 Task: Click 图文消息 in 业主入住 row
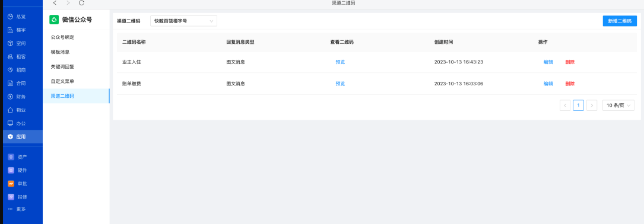(x=236, y=62)
